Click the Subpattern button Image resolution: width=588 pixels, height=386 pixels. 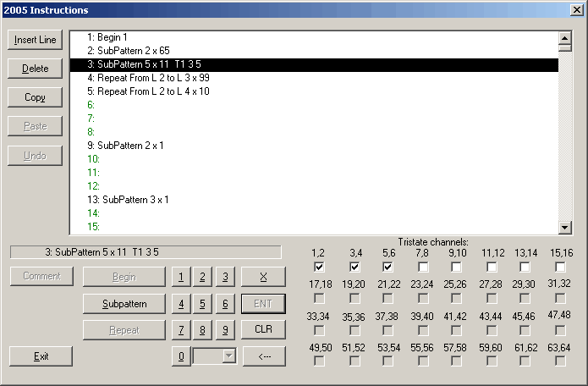pyautogui.click(x=124, y=303)
